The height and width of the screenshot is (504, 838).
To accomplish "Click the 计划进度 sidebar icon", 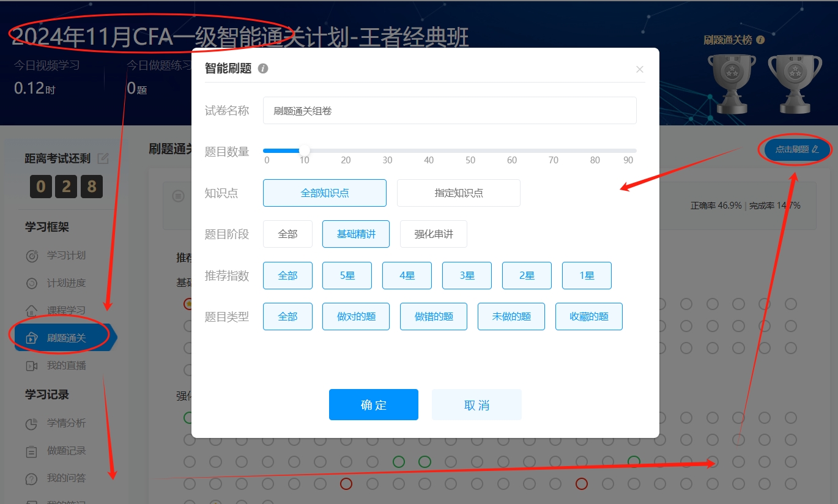I will pyautogui.click(x=32, y=283).
